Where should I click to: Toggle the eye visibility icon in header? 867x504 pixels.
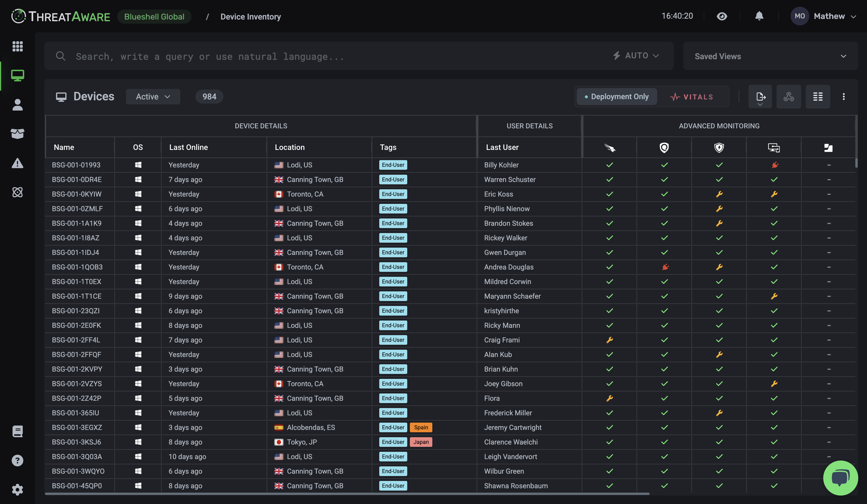point(722,16)
